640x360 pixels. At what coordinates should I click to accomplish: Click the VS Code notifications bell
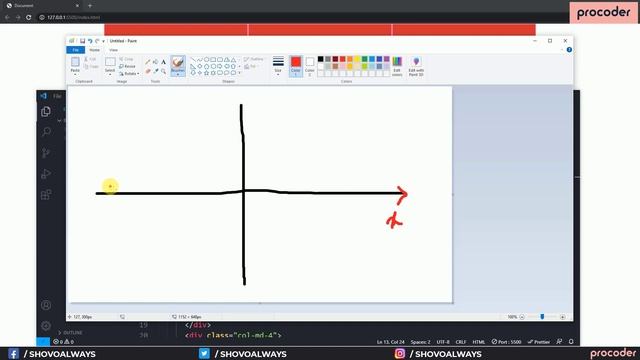point(571,342)
